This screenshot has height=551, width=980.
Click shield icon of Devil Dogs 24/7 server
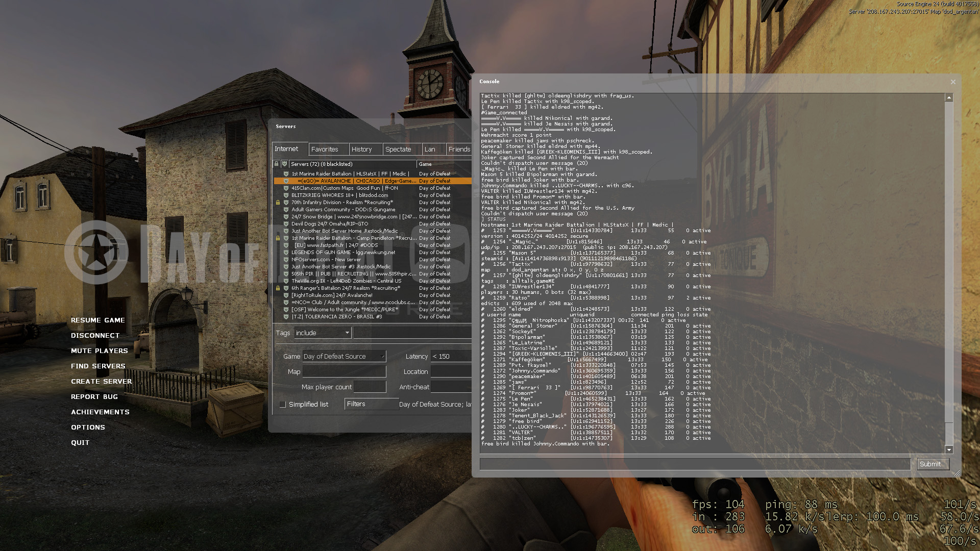pyautogui.click(x=286, y=224)
